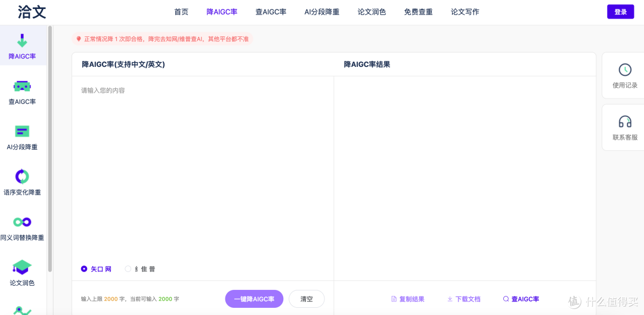Viewport: 644px width, 315px height.
Task: Click the 降AIGC率 down-arrow sidebar icon
Action: click(22, 41)
